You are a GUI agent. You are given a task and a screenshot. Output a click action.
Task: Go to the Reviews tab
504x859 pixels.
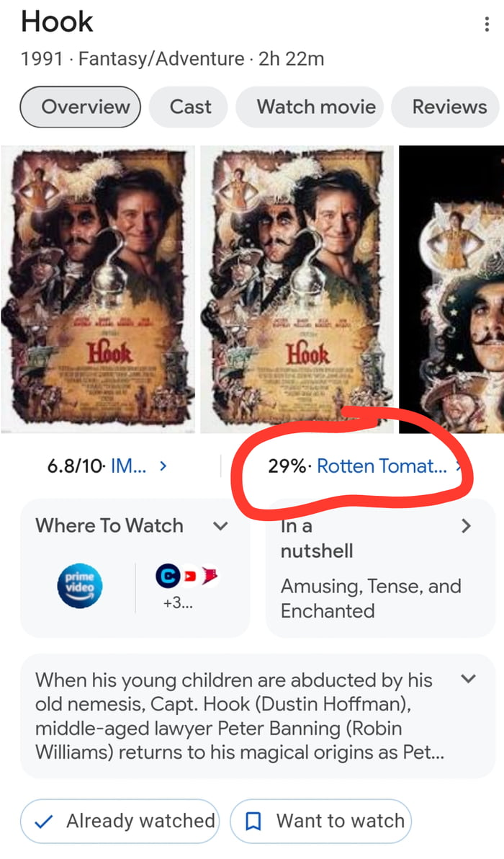click(449, 107)
